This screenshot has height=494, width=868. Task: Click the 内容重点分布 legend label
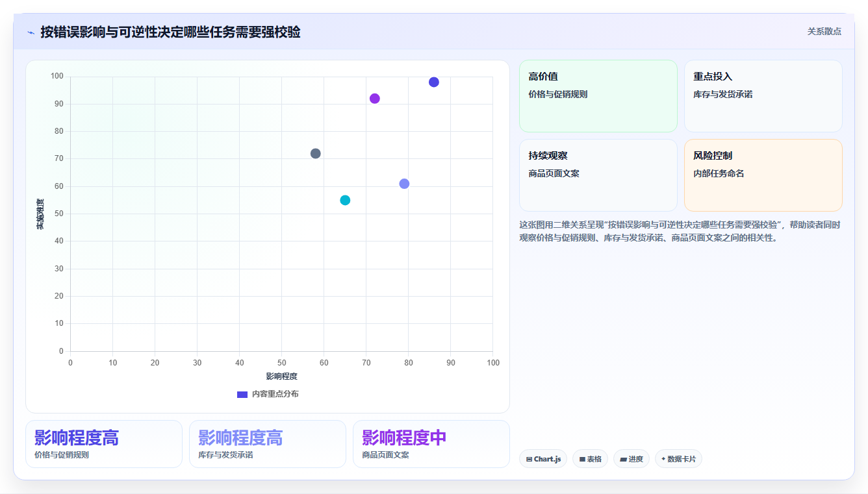tap(275, 394)
